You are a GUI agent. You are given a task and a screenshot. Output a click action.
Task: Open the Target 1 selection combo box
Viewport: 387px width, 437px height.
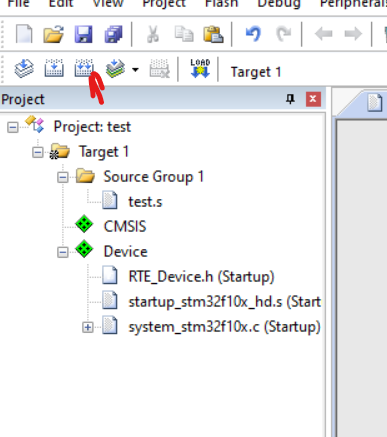coord(256,72)
